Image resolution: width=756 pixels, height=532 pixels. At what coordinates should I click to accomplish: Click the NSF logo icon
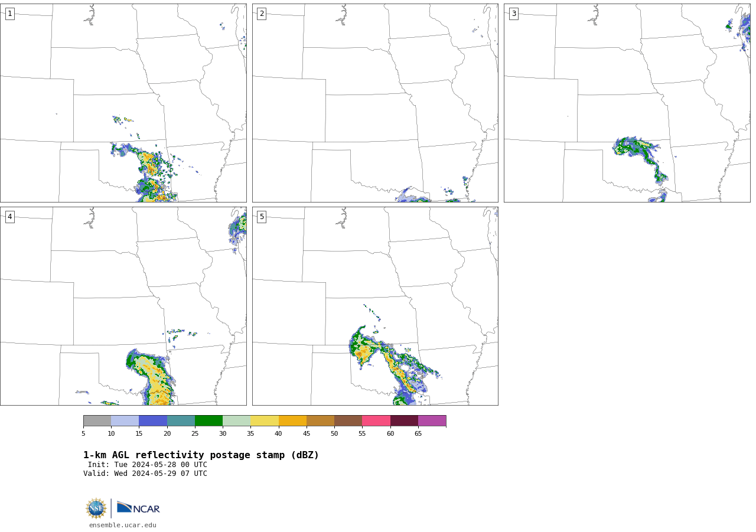96,508
